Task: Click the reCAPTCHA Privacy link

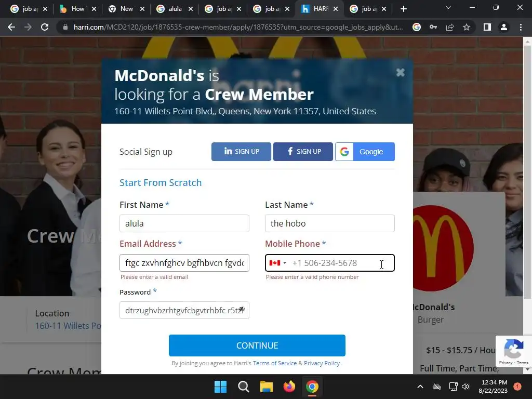Action: (x=506, y=363)
